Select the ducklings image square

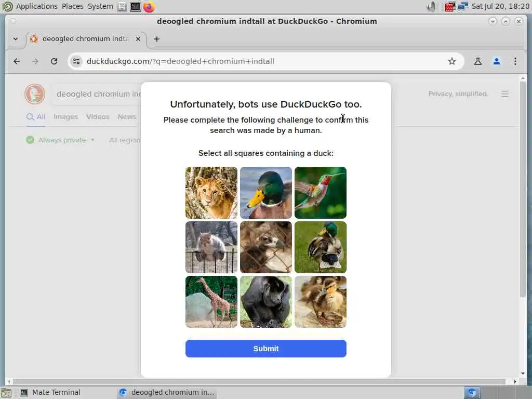[320, 302]
